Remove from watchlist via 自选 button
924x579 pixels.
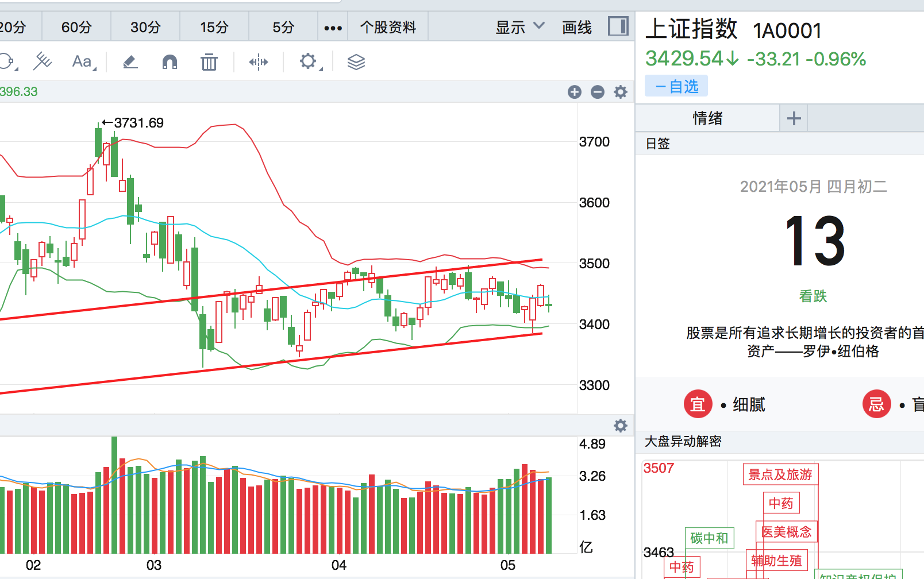[676, 86]
